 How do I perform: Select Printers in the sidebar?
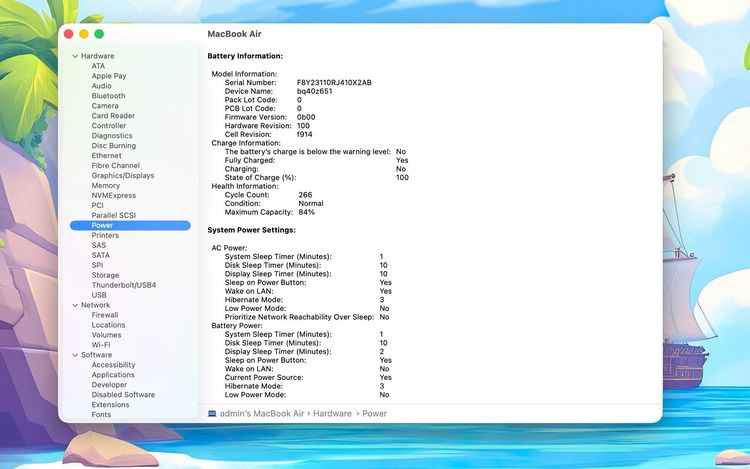[105, 235]
